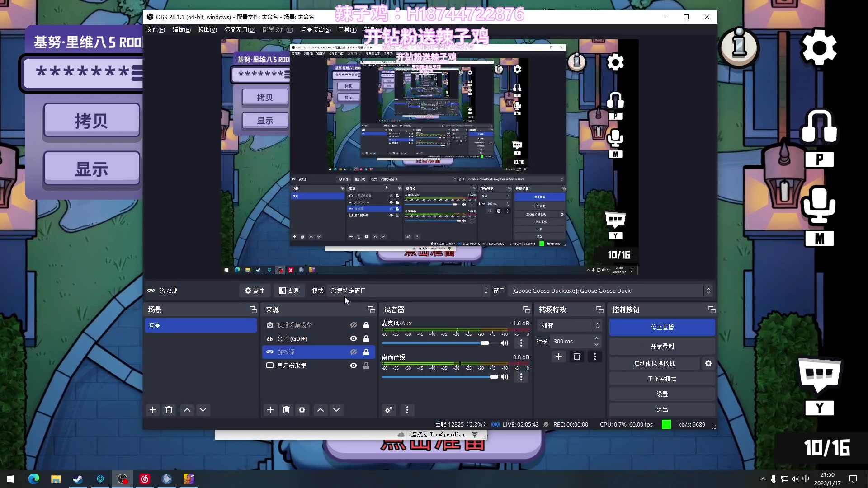Open virtual camera settings gear
Viewport: 868px width, 488px height.
pyautogui.click(x=708, y=363)
